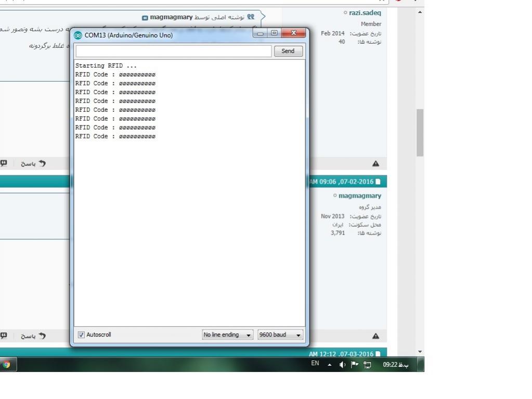Open magmagmary's profile link in the second post
The height and width of the screenshot is (399, 532).
pyautogui.click(x=359, y=196)
